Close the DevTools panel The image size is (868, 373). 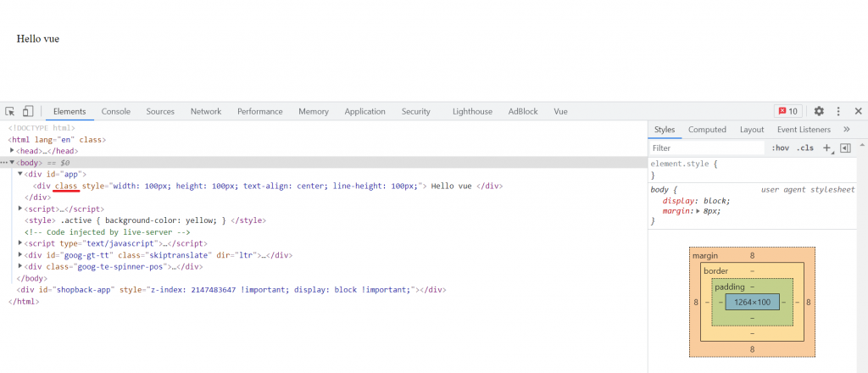858,111
